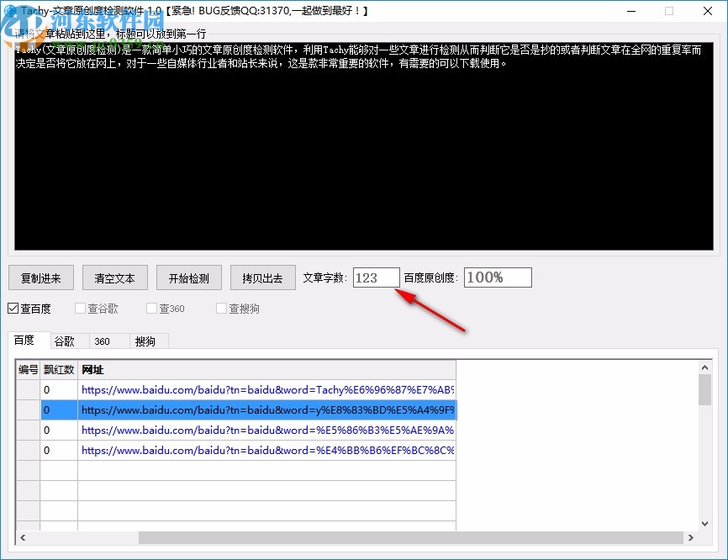Viewport: 728px width, 560px height.
Task: Close the Tachy window
Action: tap(708, 11)
